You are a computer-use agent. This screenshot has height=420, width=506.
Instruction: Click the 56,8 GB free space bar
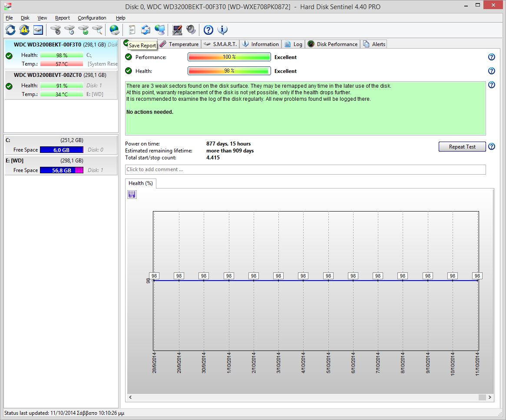pos(62,170)
